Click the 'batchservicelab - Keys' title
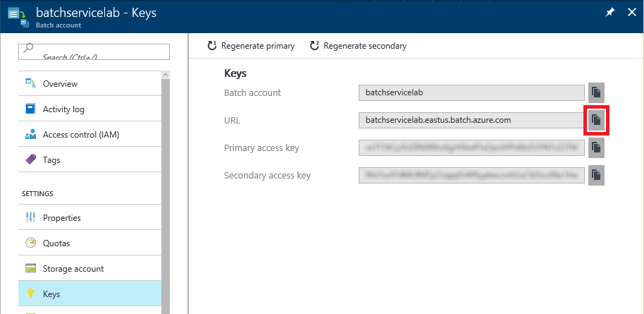This screenshot has width=644, height=314. click(x=96, y=13)
